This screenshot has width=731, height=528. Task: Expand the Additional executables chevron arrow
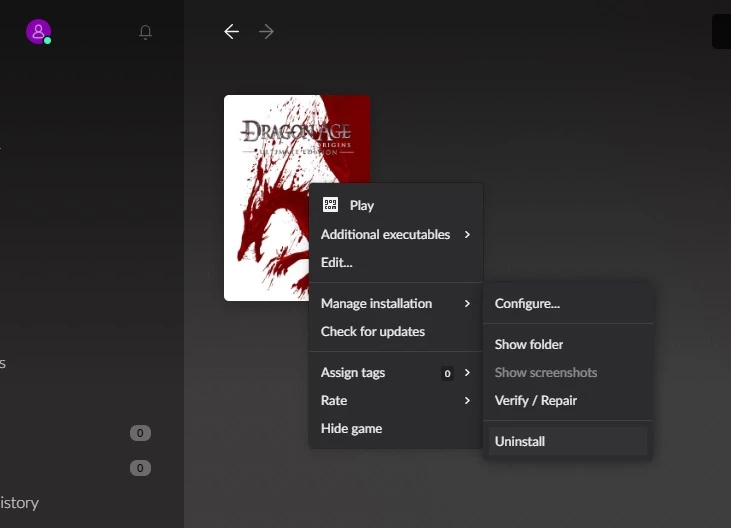coord(467,234)
